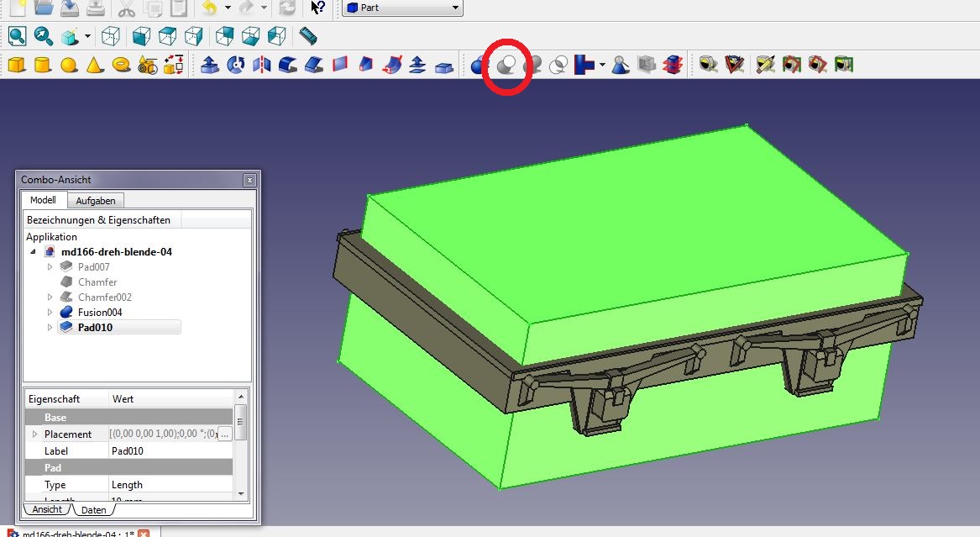Viewport: 980px width, 537px height.
Task: Create a Sphere primitive
Action: point(69,65)
